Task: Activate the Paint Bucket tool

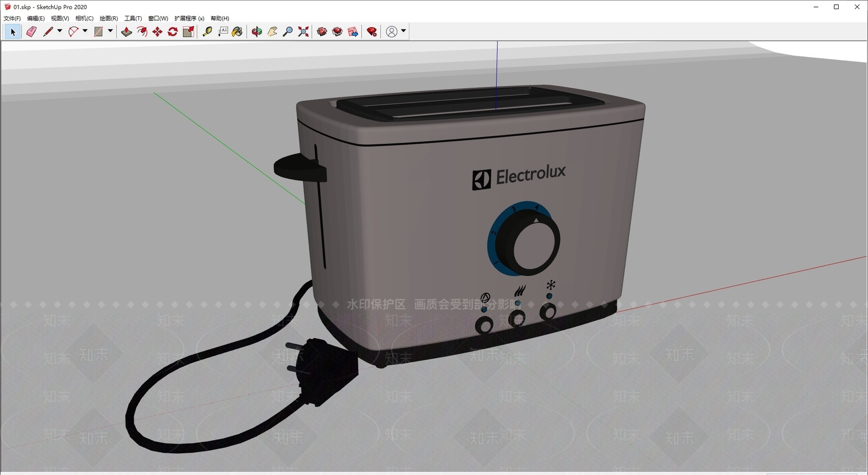Action: [x=237, y=32]
